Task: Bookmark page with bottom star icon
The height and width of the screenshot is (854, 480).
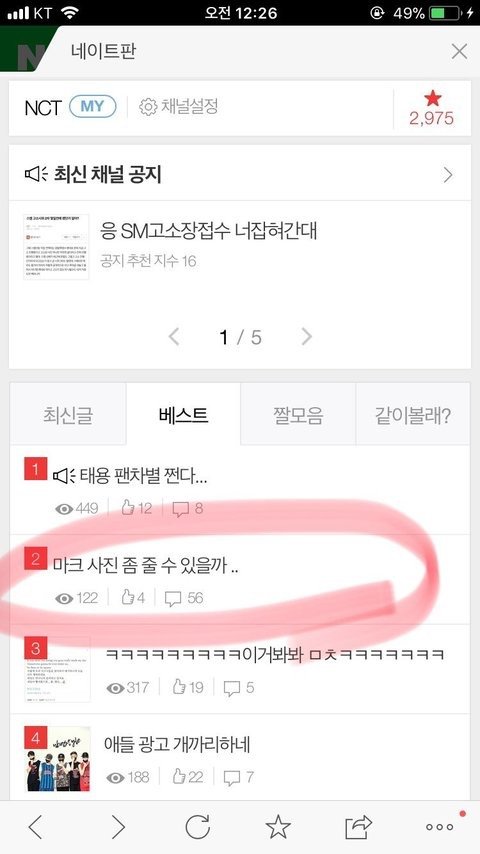Action: [x=278, y=827]
